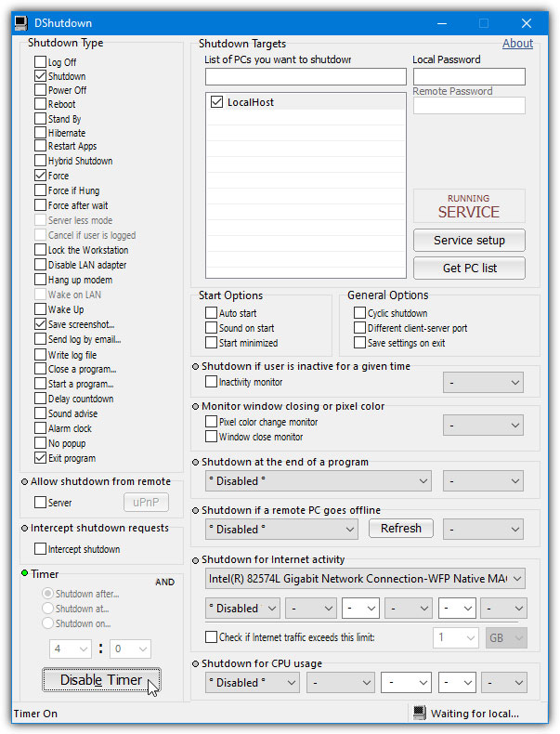Click indicator dot beside Shutdown for CPU usage

click(x=195, y=664)
